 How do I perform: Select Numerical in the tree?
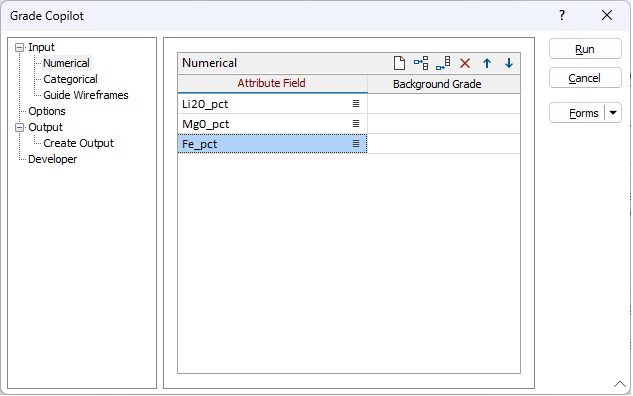pos(67,63)
